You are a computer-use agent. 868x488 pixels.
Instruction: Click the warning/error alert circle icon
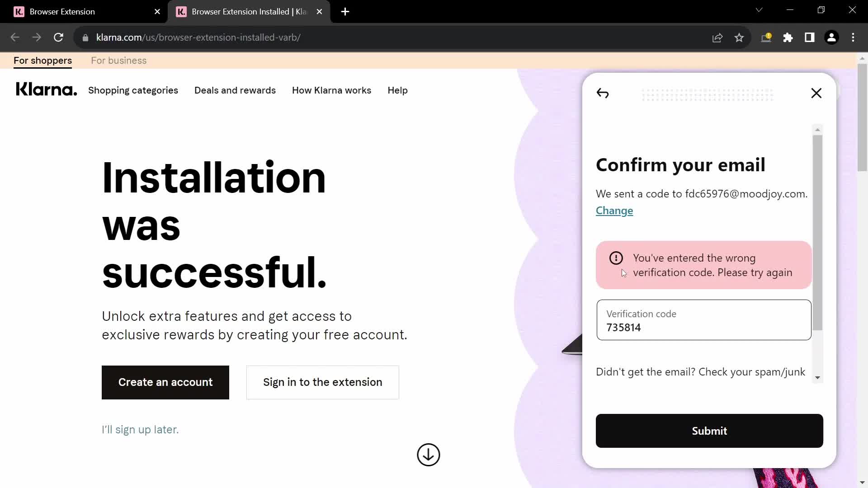coord(617,258)
